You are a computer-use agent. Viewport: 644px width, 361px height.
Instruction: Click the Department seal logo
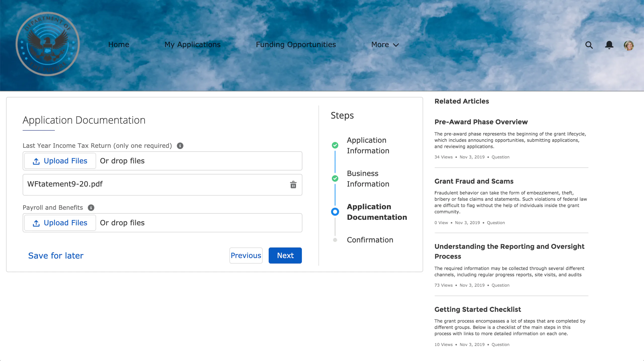(48, 44)
